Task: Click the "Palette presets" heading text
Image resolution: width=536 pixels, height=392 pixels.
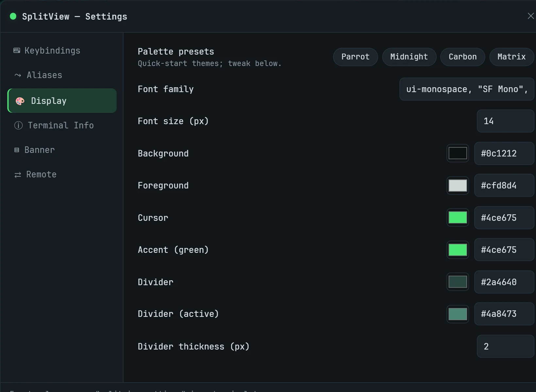Action: [176, 52]
